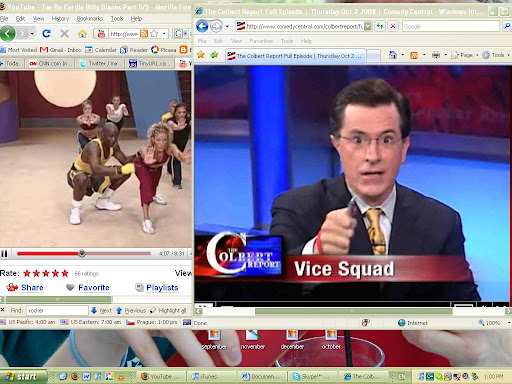The height and width of the screenshot is (384, 512).
Task: Click the Firefox reload icon
Action: pyautogui.click(x=46, y=33)
